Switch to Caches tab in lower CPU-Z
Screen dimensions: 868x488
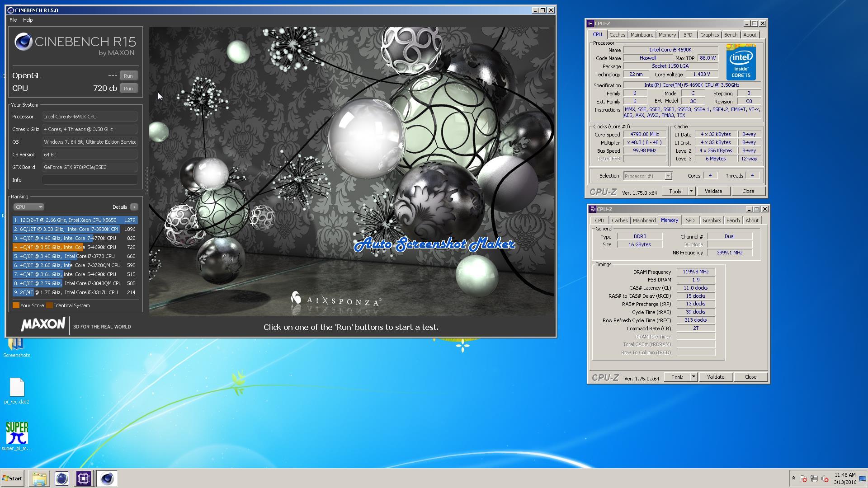click(619, 221)
